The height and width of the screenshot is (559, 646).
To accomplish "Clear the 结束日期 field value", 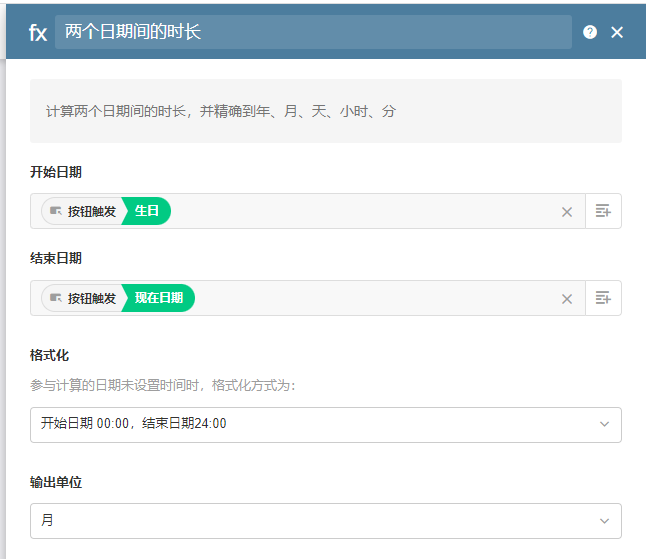I will tap(567, 299).
